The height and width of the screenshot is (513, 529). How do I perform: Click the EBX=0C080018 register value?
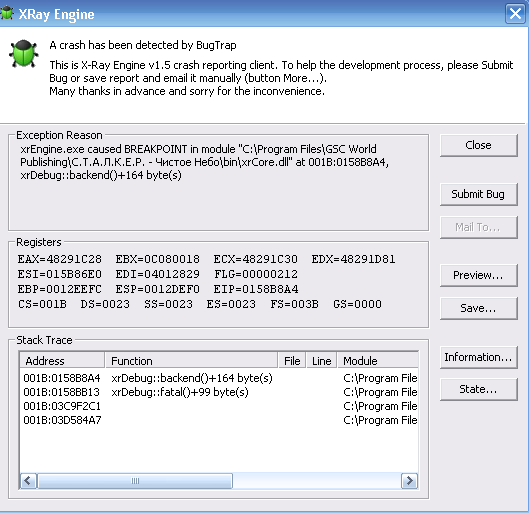tap(158, 259)
